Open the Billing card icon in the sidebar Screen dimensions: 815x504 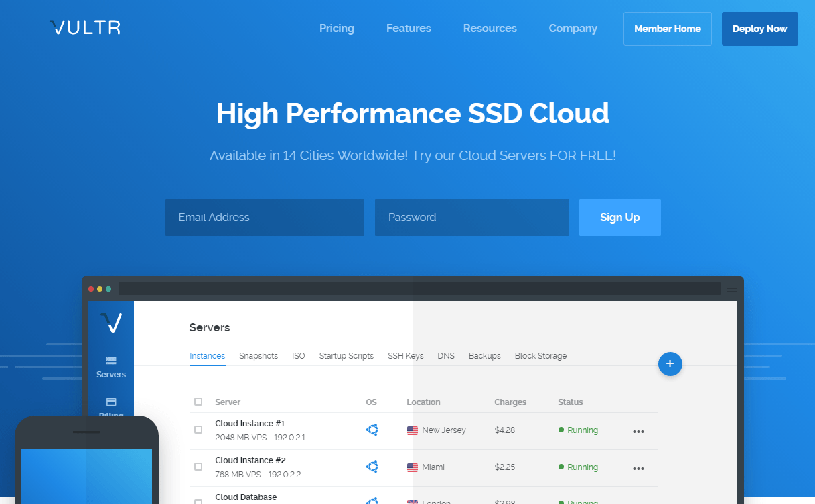111,402
